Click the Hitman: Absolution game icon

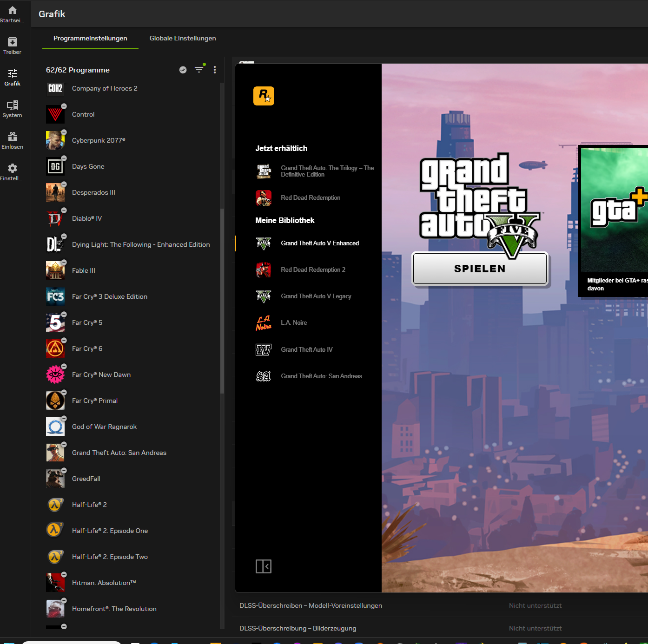55,583
